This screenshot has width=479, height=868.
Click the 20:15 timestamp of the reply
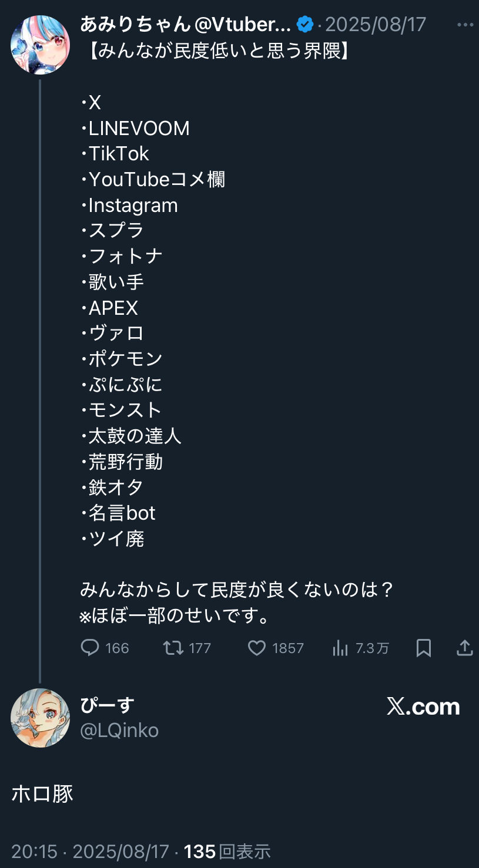tap(34, 851)
